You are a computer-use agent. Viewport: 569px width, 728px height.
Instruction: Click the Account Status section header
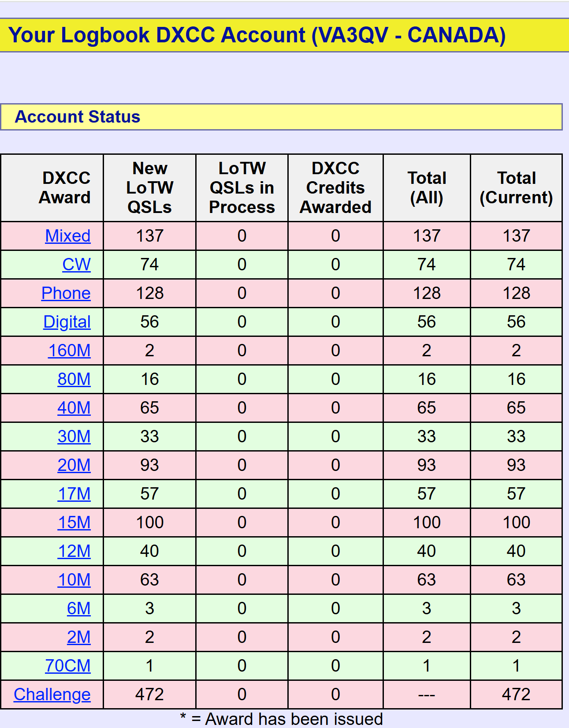[281, 117]
